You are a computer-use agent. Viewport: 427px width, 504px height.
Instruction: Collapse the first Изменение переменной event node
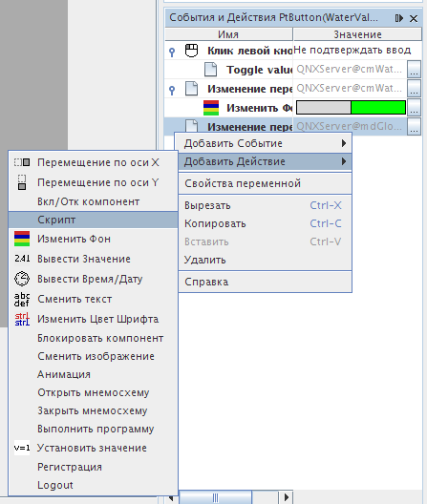click(x=172, y=90)
